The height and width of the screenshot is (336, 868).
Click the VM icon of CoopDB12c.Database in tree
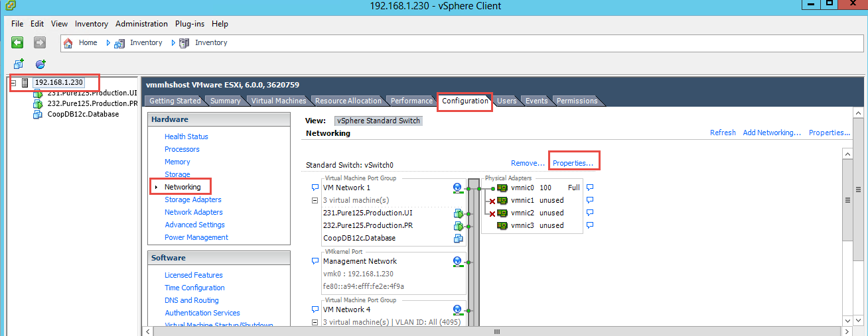[x=38, y=114]
